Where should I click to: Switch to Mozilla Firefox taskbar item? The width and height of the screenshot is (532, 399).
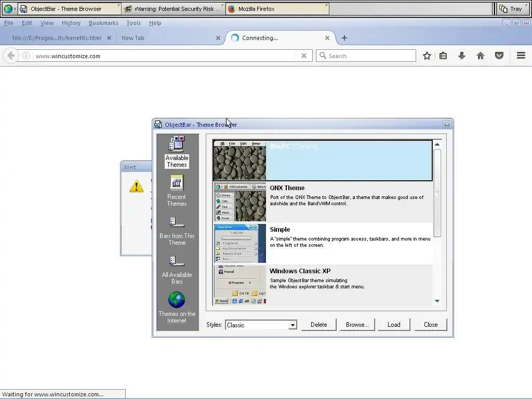[277, 9]
